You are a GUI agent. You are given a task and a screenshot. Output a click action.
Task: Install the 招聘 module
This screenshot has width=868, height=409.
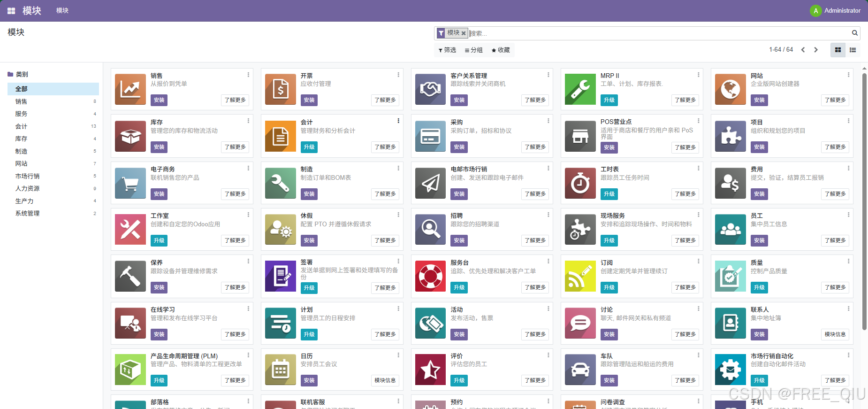point(459,240)
